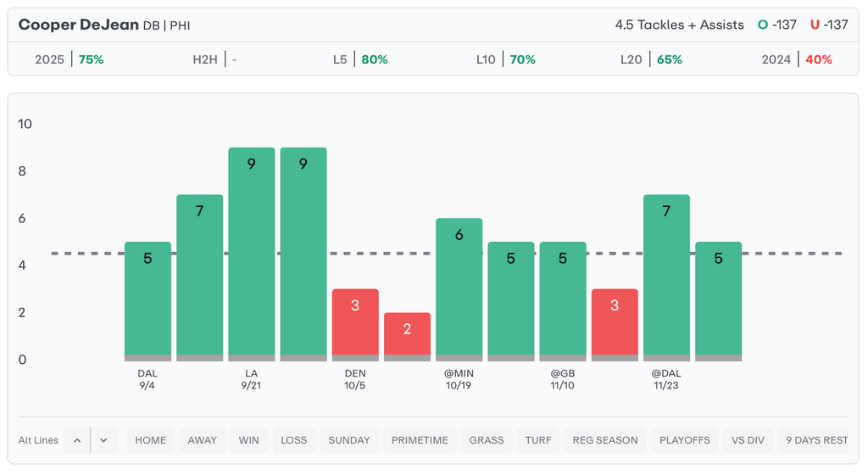Click the Alt Lines down arrow
Image resolution: width=868 pixels, height=475 pixels.
[x=103, y=440]
